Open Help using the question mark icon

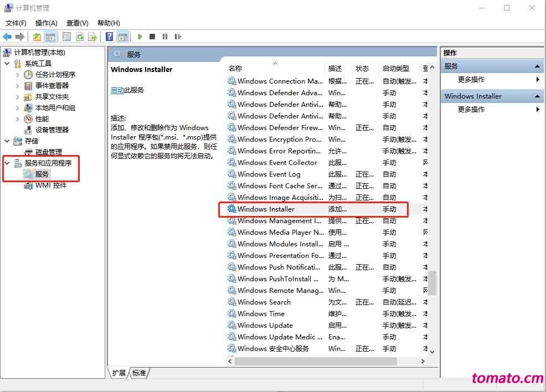click(109, 37)
